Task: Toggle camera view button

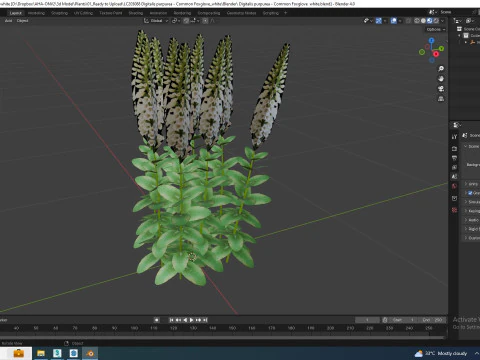Action: pyautogui.click(x=441, y=89)
